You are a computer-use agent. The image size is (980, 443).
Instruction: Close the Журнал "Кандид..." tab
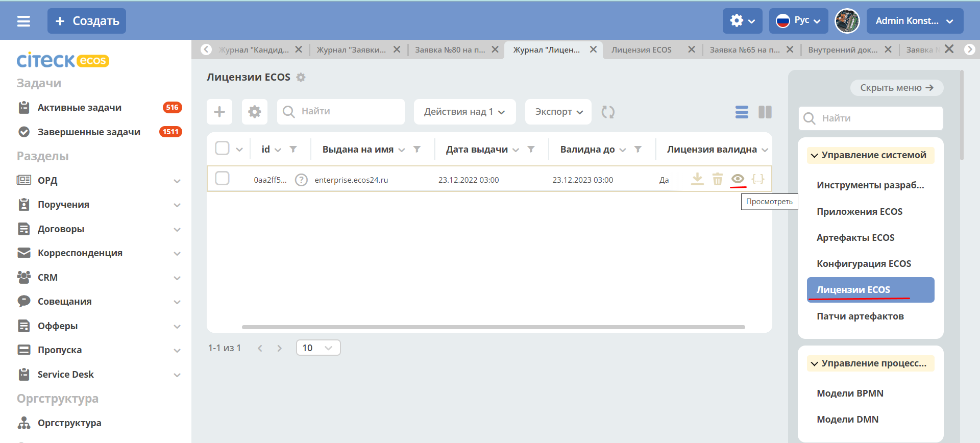[x=299, y=50]
